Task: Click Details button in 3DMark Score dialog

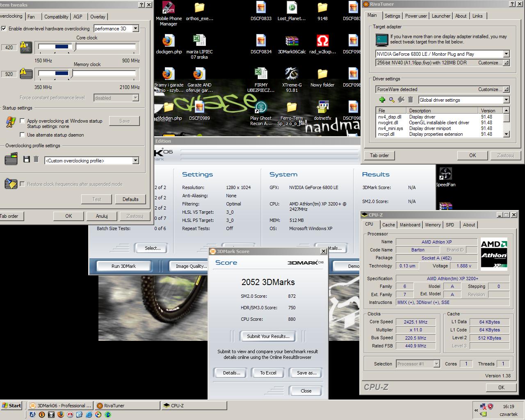Action: [x=231, y=373]
